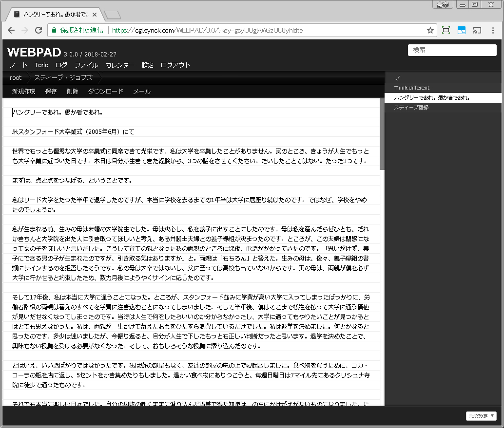
Task: Click the 恵幸 profile button
Action: click(443, 4)
